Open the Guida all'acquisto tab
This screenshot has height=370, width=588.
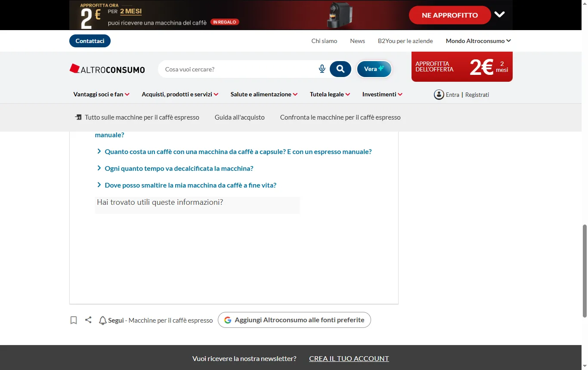(240, 117)
